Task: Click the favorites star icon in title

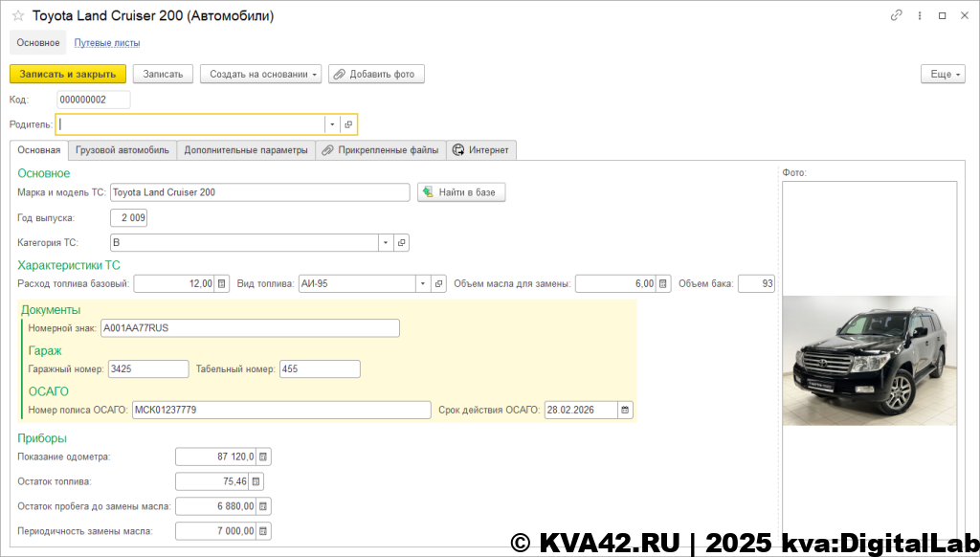Action: (x=18, y=15)
